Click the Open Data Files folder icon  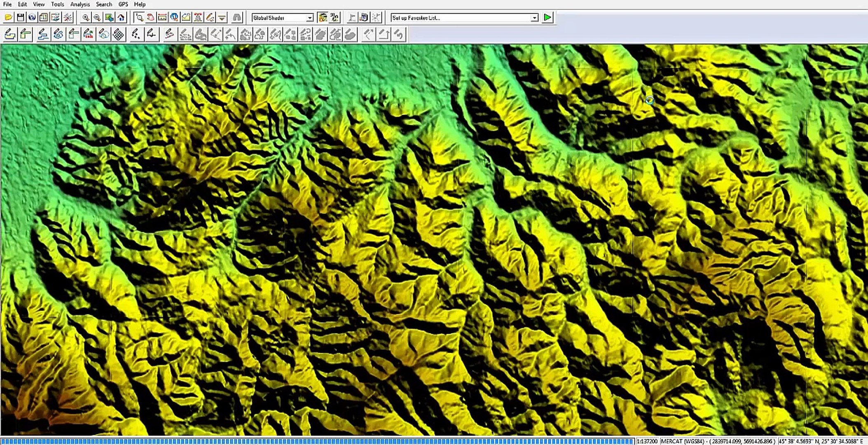tap(8, 17)
